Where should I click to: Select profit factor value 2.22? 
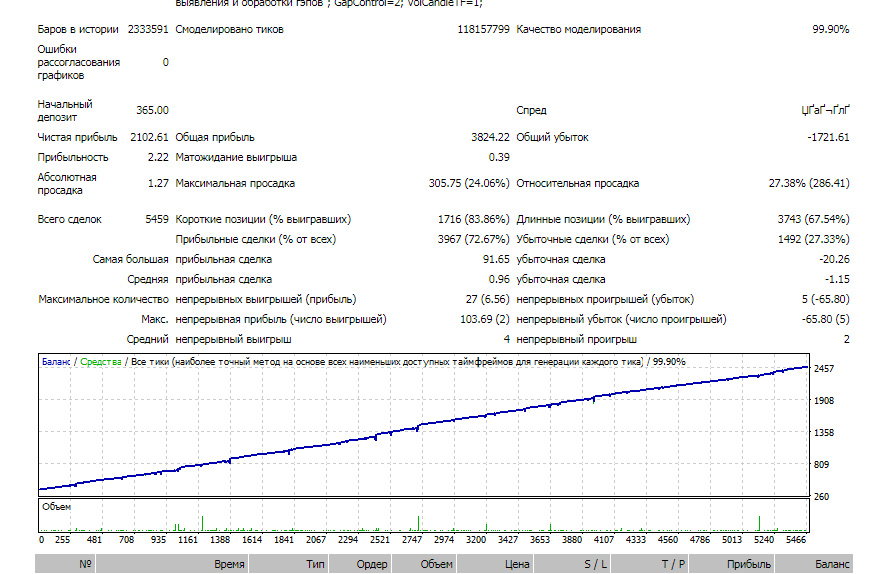[x=158, y=157]
